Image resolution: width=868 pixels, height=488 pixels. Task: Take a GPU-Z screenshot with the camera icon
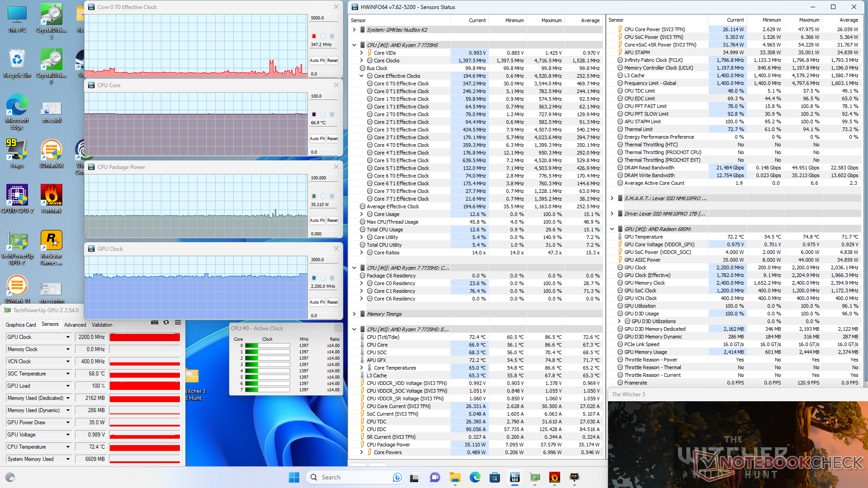pyautogui.click(x=155, y=323)
